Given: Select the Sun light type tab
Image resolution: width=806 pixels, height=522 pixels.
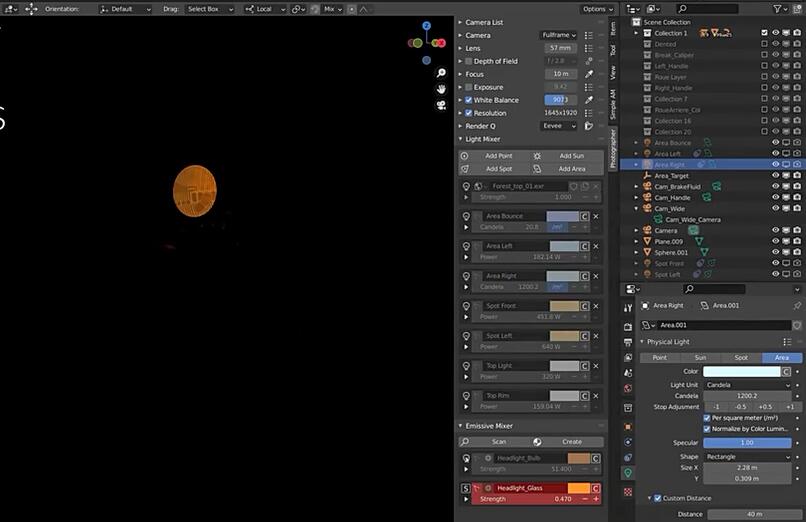Looking at the screenshot, I should point(700,357).
